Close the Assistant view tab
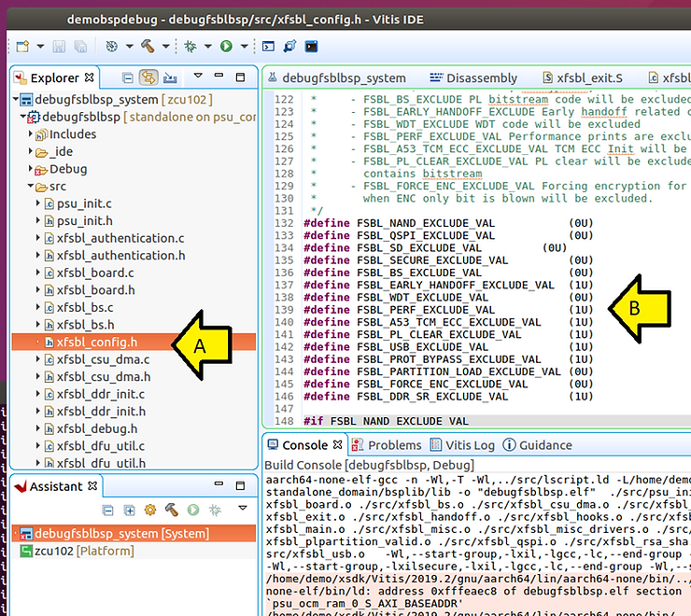Viewport: 691px width, 616px height. pyautogui.click(x=92, y=486)
